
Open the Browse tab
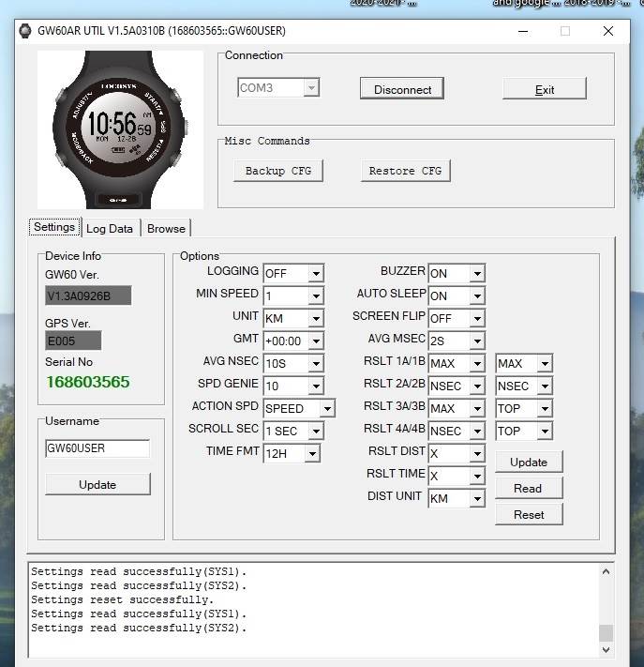tap(166, 228)
